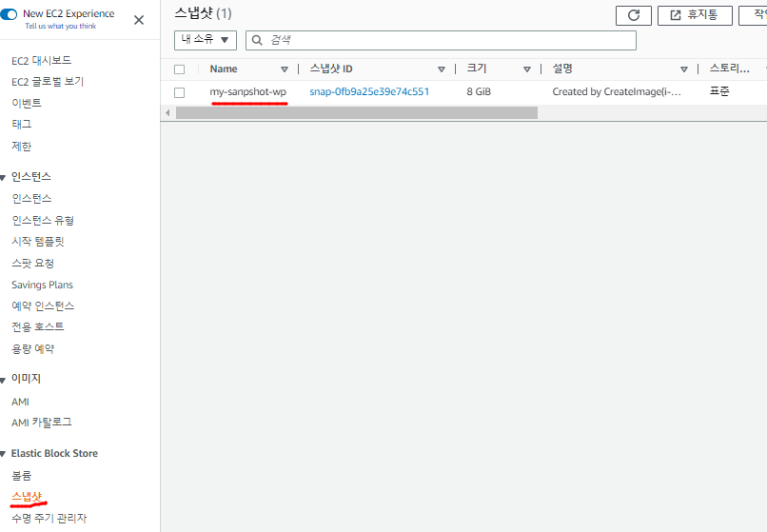Sort by 크기 column arrow
The width and height of the screenshot is (767, 532).
[x=527, y=69]
